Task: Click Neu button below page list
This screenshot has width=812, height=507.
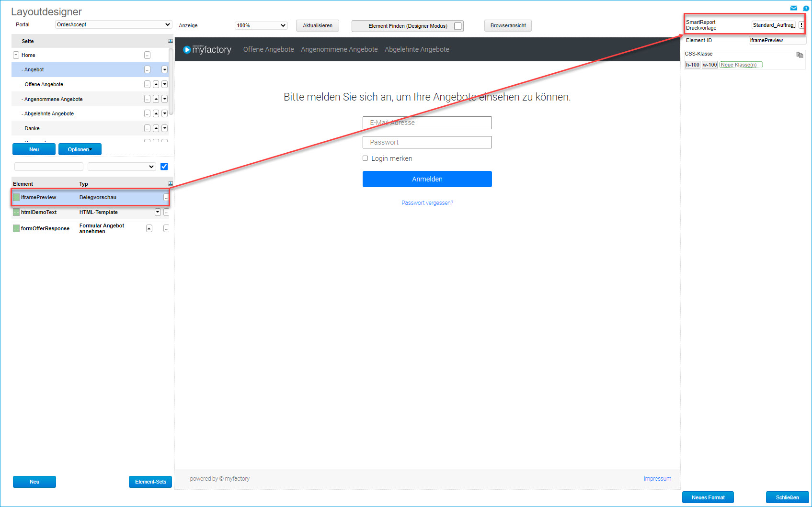Action: point(34,149)
